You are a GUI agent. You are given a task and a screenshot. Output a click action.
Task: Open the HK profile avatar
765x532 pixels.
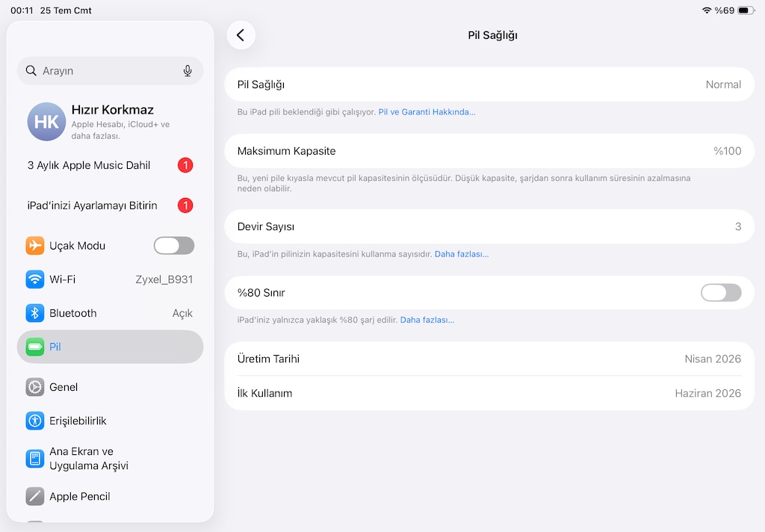[x=46, y=122]
